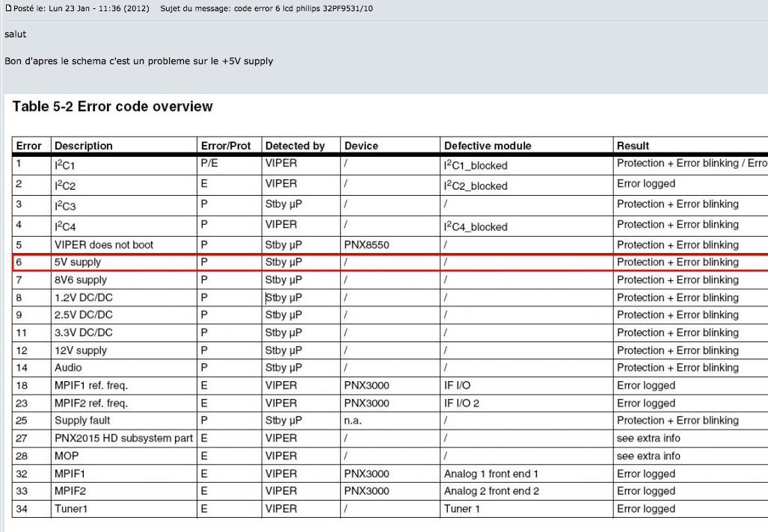Click the '8V6 supply' description cell

point(81,280)
